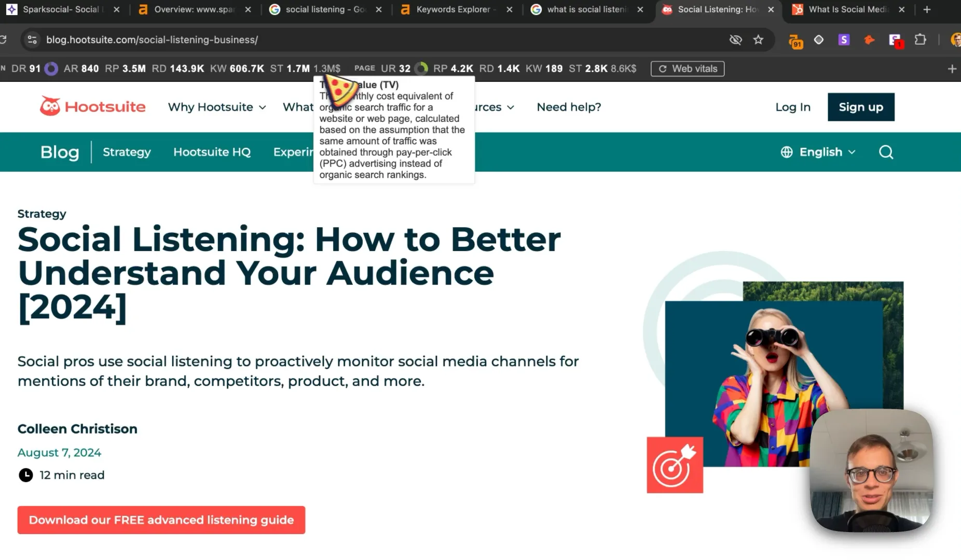Click the Sign up button
961x560 pixels.
(x=861, y=107)
